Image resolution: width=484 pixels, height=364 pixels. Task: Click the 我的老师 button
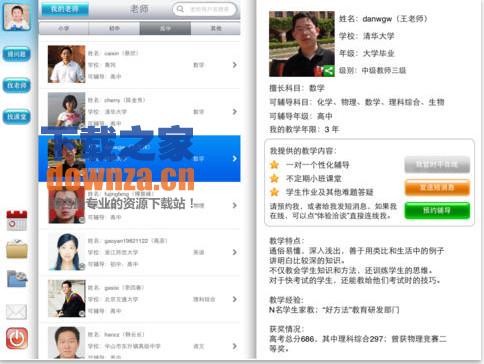pos(65,9)
